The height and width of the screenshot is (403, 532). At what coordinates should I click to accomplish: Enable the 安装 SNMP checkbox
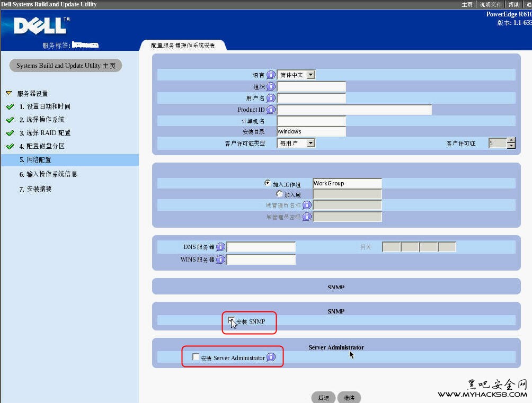click(232, 320)
